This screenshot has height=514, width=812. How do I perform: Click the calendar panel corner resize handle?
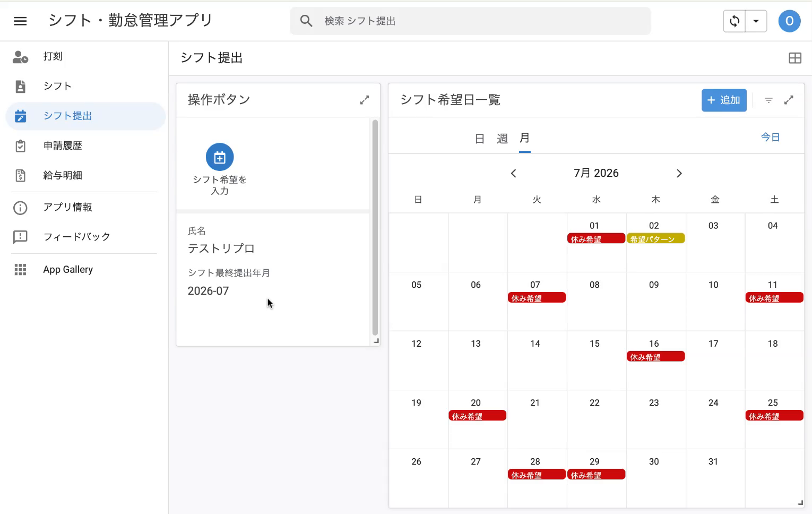(800, 503)
